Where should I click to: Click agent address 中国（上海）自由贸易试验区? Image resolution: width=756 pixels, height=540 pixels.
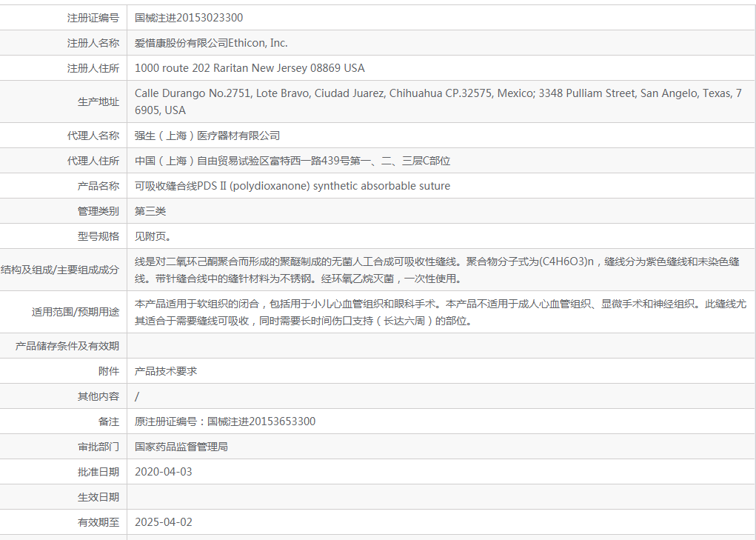[292, 161]
